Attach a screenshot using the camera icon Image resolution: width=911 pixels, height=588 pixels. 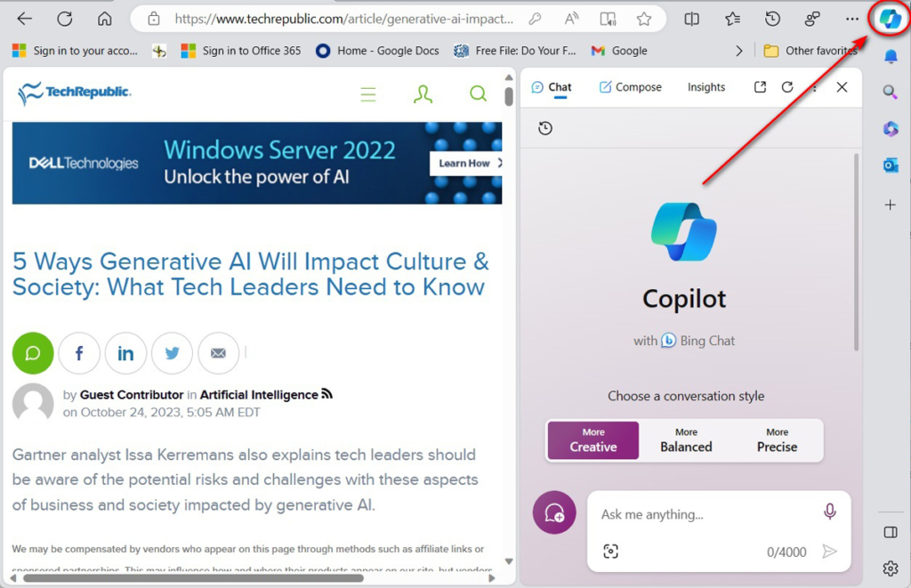(x=610, y=551)
